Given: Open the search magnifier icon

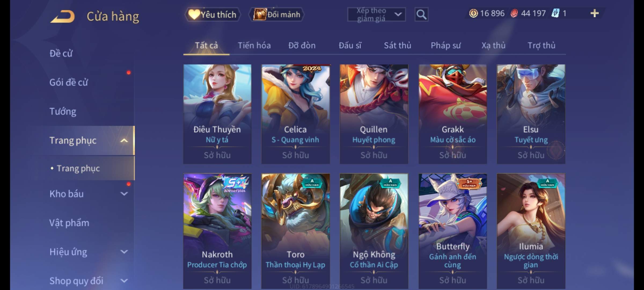Looking at the screenshot, I should [x=421, y=14].
